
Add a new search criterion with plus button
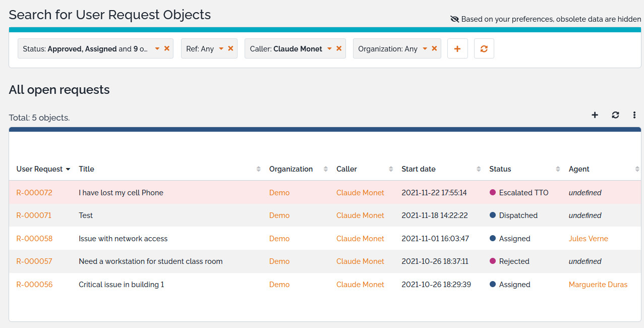point(457,49)
